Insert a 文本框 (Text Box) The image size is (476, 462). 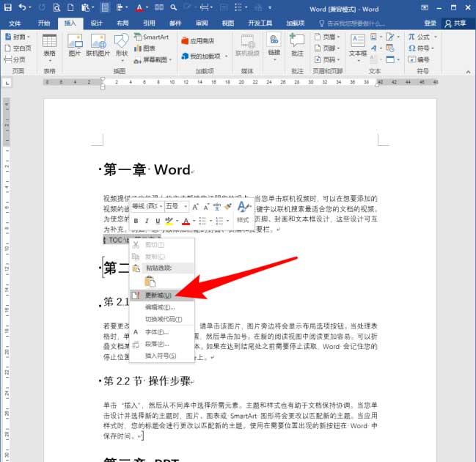[357, 44]
